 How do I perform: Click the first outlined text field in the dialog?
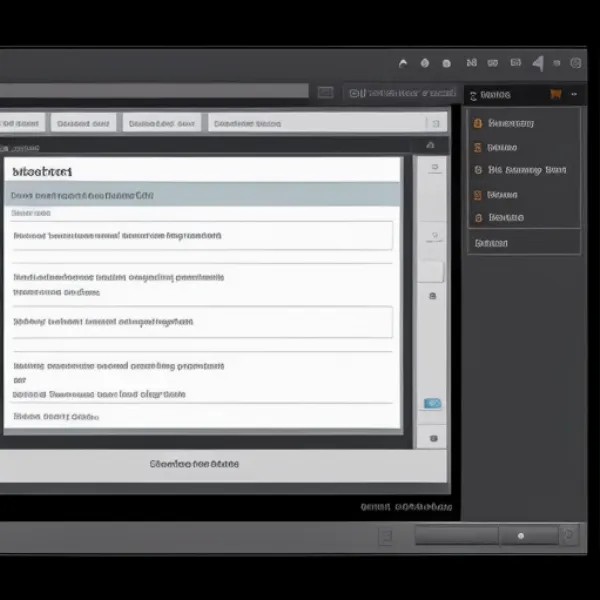(202, 236)
